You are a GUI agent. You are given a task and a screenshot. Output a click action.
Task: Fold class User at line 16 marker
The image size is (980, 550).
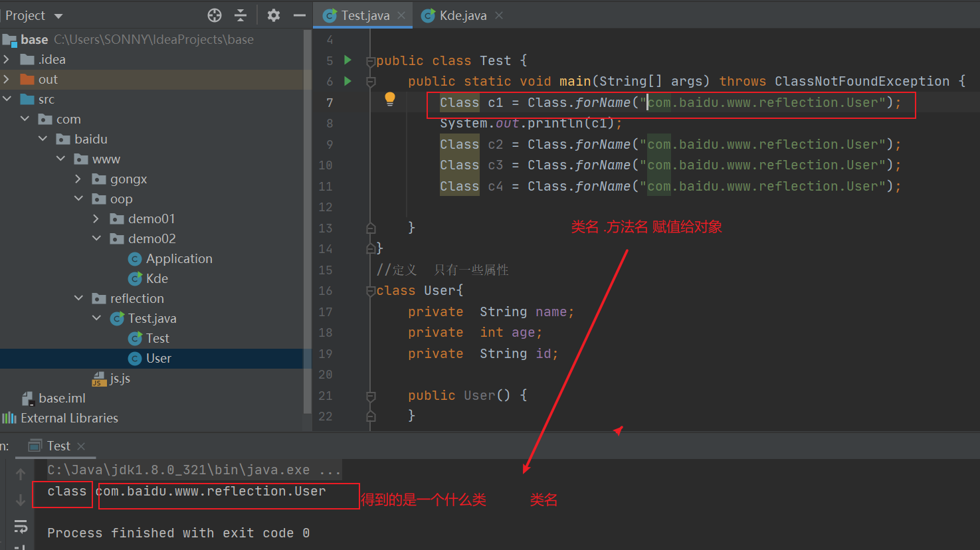371,291
